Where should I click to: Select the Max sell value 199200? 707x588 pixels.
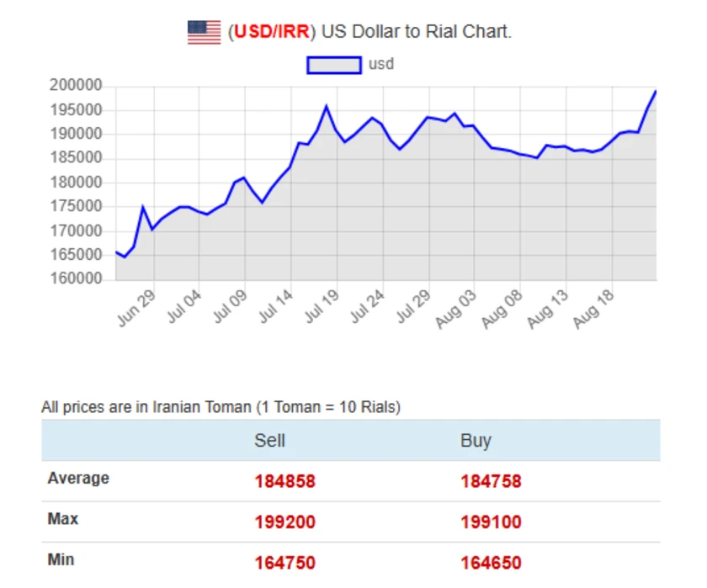[x=285, y=522]
